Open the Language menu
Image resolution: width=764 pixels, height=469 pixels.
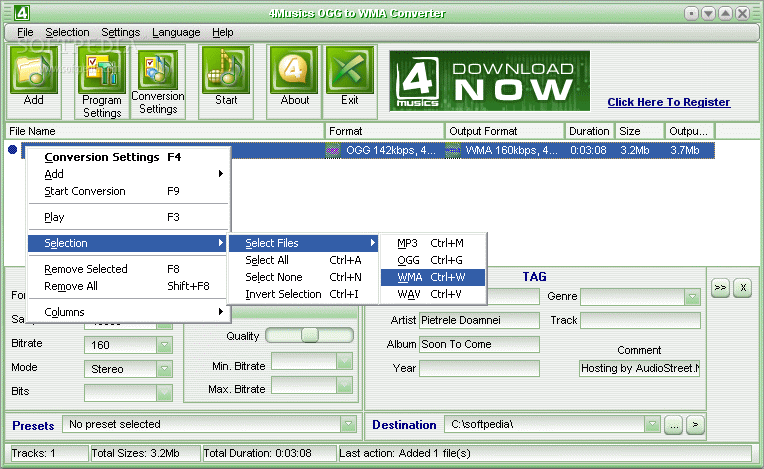coord(176,32)
